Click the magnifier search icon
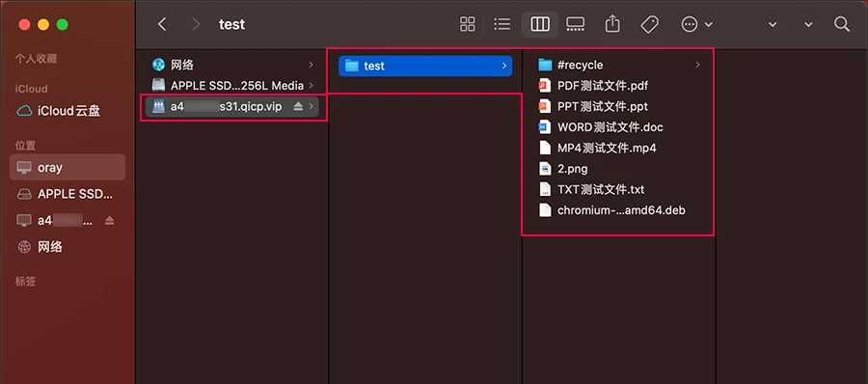 pos(841,24)
